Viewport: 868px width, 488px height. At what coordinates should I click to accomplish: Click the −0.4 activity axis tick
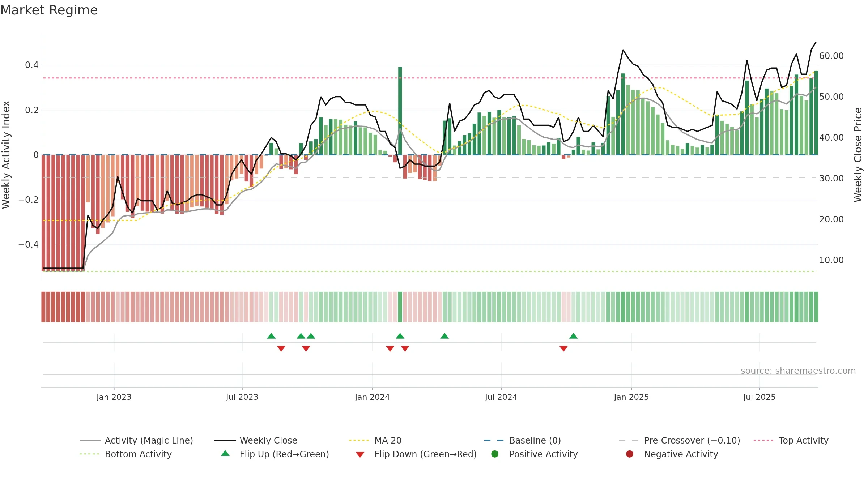[28, 245]
